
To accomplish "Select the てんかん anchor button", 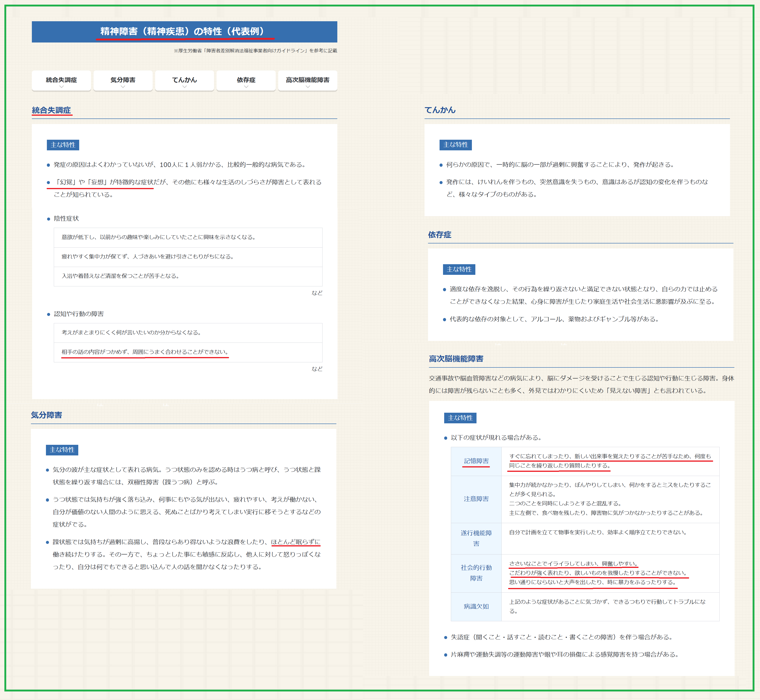I will (184, 80).
